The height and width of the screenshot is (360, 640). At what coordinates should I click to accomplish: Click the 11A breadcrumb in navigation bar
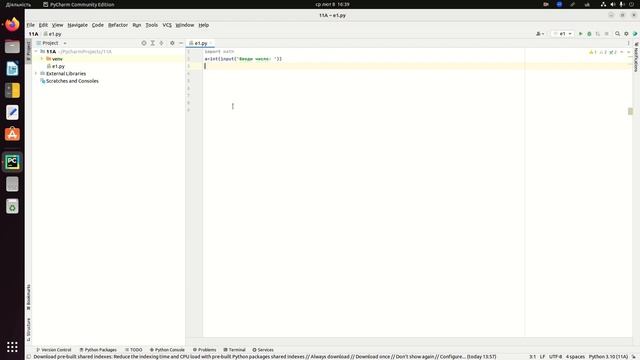[x=33, y=34]
